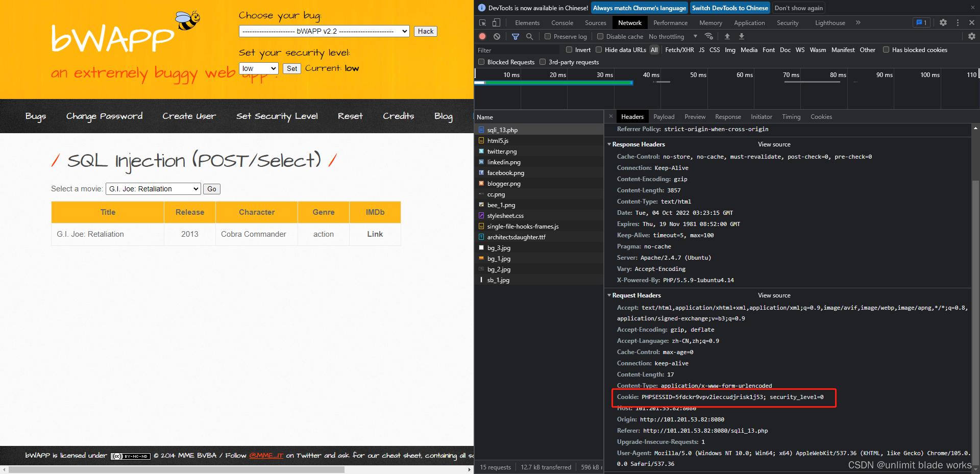Open DevTools main settings gear

click(x=943, y=22)
